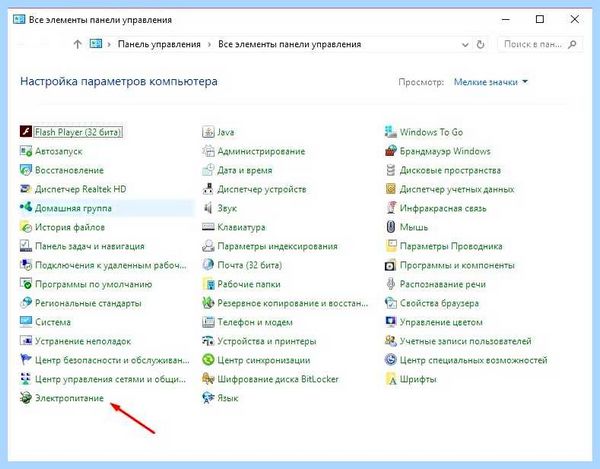Open Центр специальных возможностей link
The width and height of the screenshot is (600, 469).
(474, 360)
